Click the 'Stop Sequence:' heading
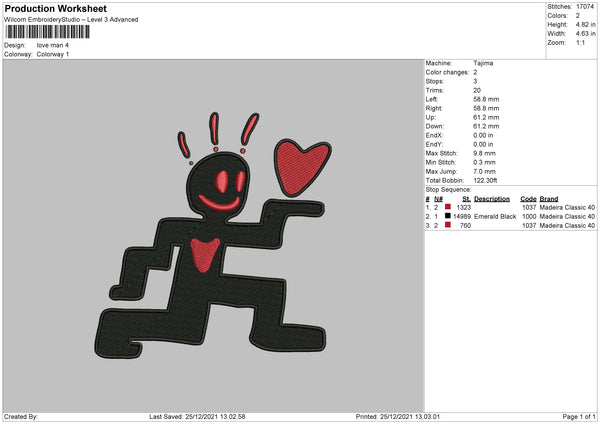This screenshot has width=600, height=424. pyautogui.click(x=448, y=190)
